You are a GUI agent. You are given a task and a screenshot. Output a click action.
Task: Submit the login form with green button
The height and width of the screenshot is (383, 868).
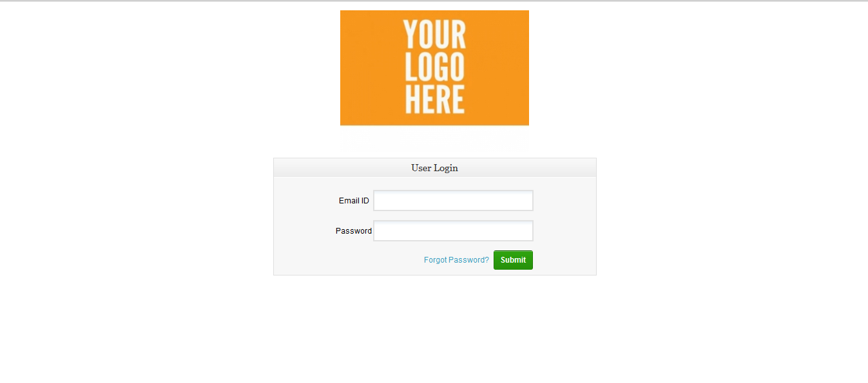[x=513, y=260]
